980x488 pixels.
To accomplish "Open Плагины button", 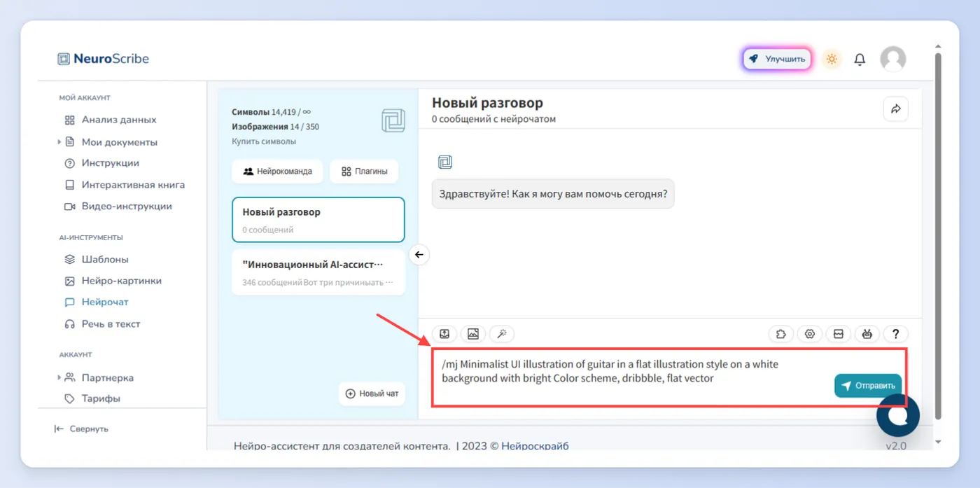I will click(x=364, y=171).
